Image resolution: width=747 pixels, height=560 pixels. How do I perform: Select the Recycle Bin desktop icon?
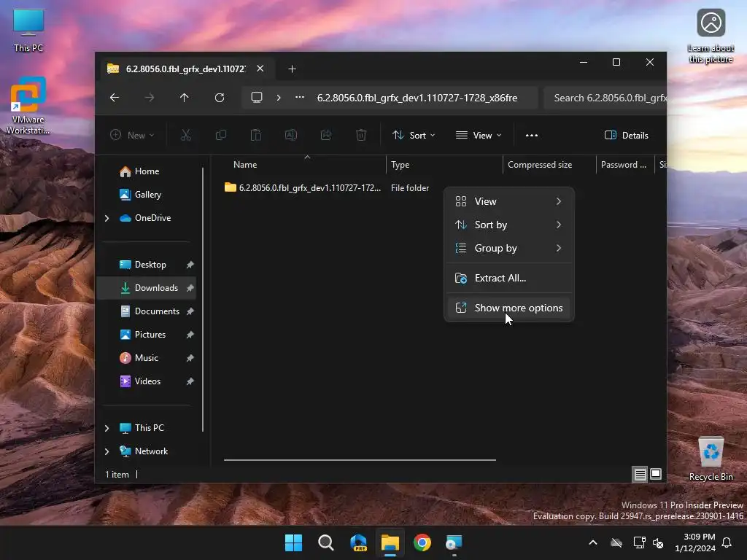(711, 459)
